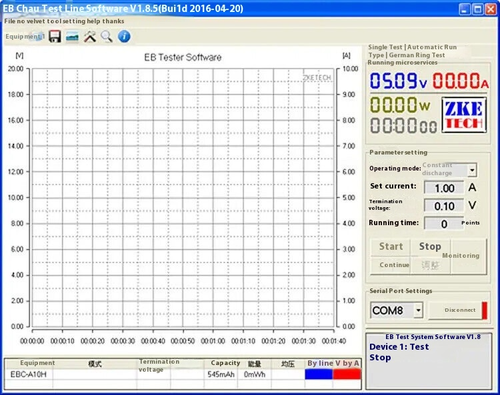500x395 pixels.
Task: Click the Equipment 1 toolbar button
Action: 25,36
